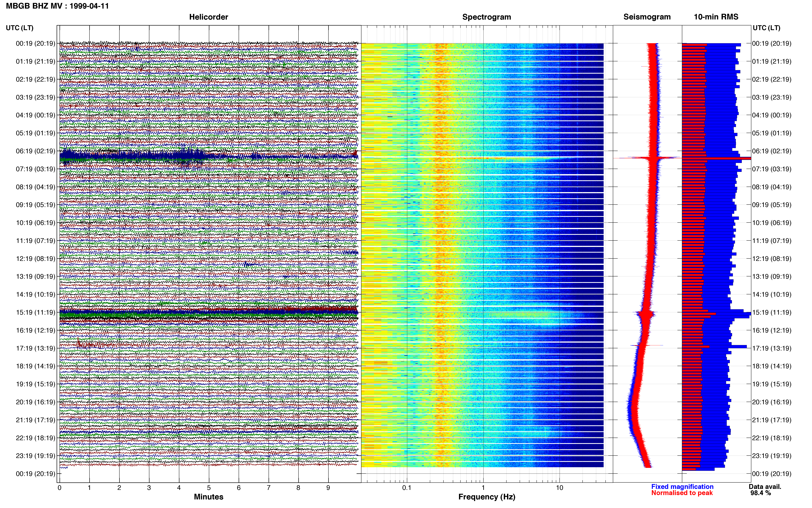Click left time label 06:19 (02:19)

(x=35, y=151)
